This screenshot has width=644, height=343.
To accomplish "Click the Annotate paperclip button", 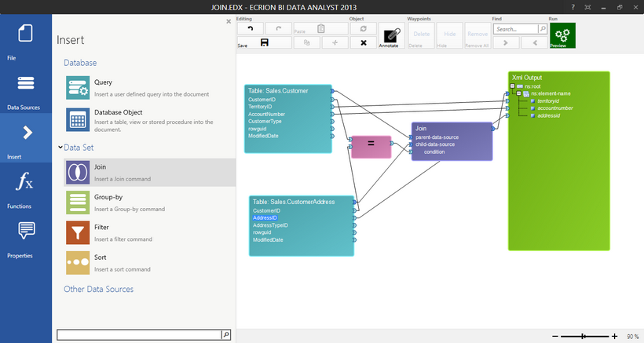I will tap(389, 35).
